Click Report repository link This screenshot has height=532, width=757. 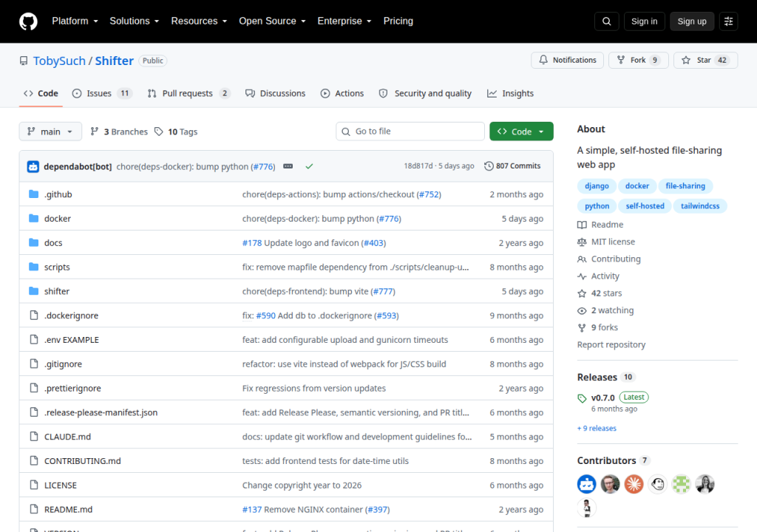611,344
